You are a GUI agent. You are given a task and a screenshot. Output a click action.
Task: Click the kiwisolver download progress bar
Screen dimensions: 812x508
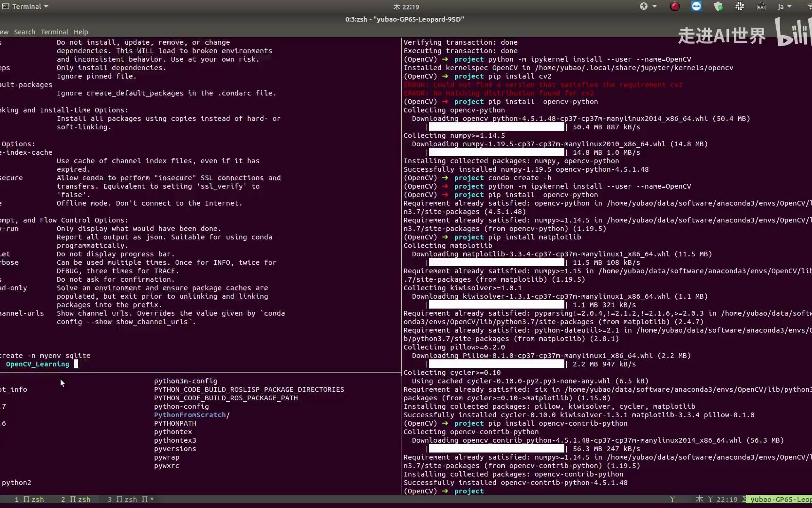[x=497, y=305]
